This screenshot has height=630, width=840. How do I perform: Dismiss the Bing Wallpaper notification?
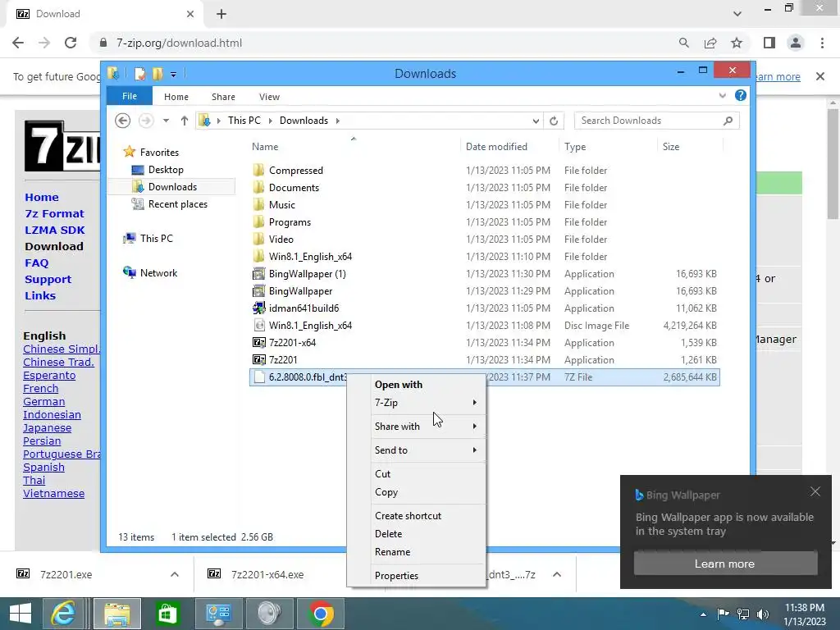click(x=815, y=491)
